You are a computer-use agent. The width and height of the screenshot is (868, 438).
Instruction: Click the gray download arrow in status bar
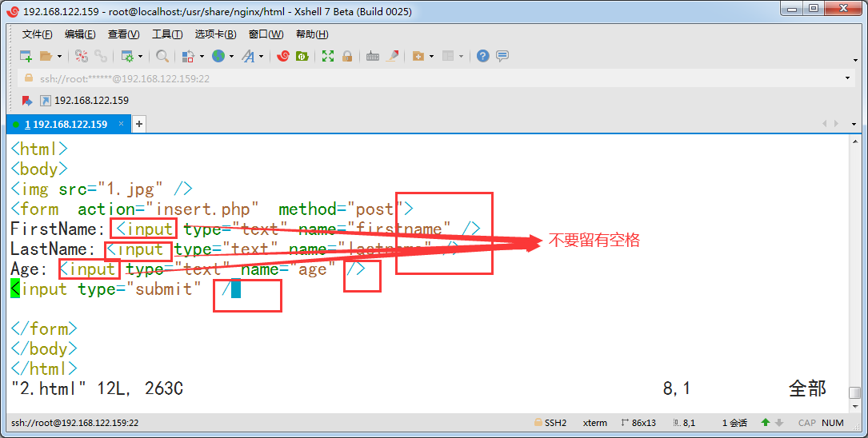click(x=779, y=423)
